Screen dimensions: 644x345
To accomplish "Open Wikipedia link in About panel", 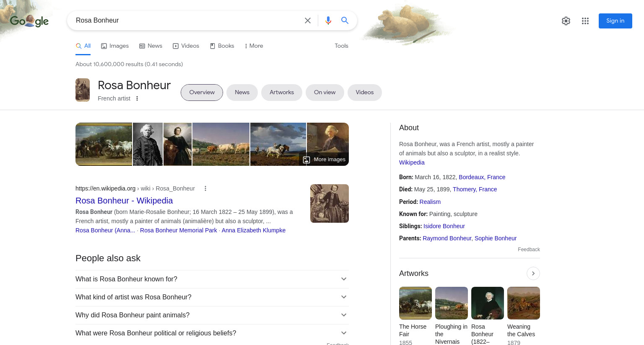I will 412,162.
